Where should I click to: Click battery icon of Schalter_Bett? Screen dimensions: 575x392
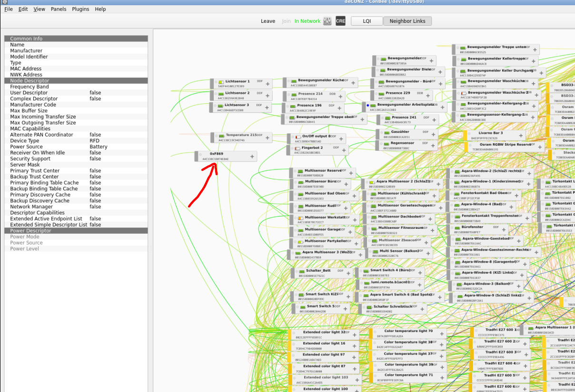click(x=302, y=271)
